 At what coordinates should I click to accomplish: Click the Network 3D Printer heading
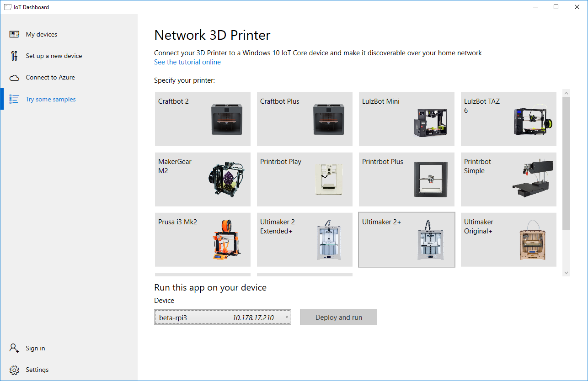212,35
